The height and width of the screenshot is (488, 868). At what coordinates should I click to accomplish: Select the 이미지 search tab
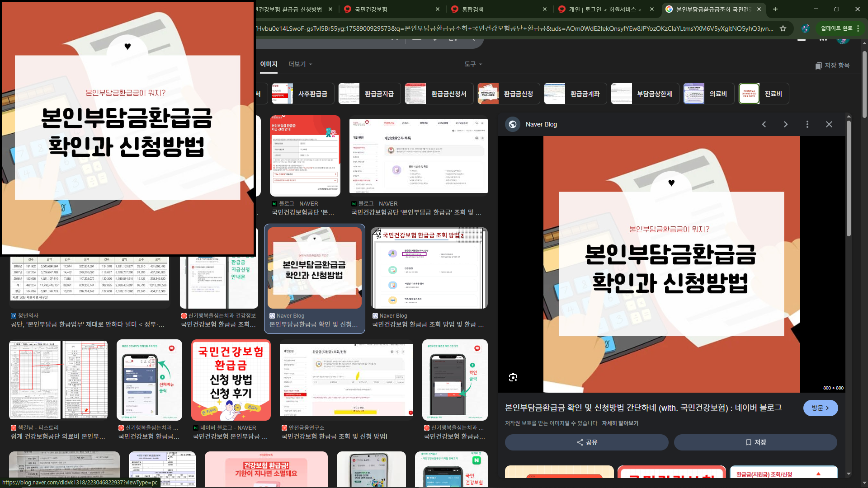269,64
